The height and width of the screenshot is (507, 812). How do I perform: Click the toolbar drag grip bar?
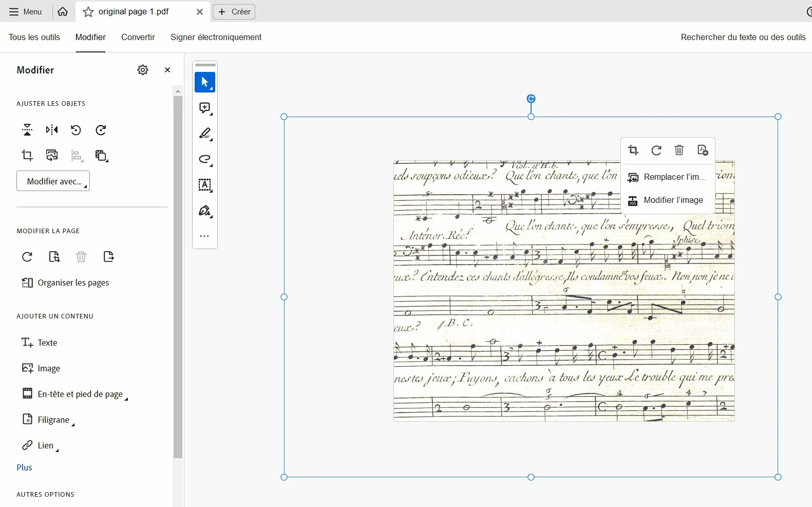(205, 65)
